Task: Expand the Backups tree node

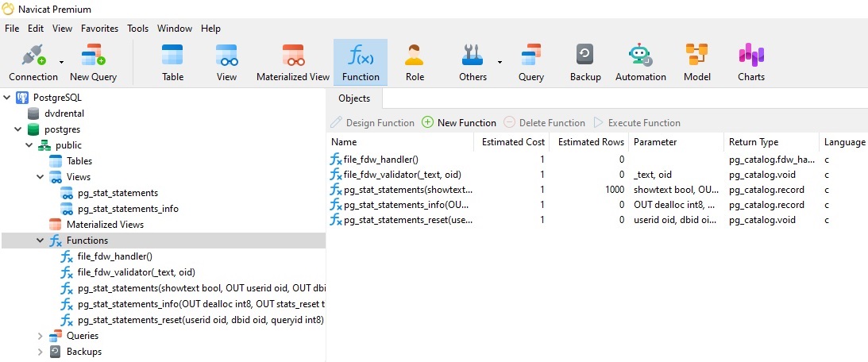Action: (x=41, y=352)
